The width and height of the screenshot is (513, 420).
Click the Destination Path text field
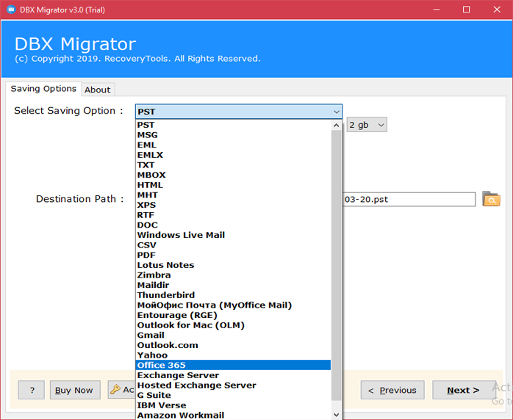409,200
